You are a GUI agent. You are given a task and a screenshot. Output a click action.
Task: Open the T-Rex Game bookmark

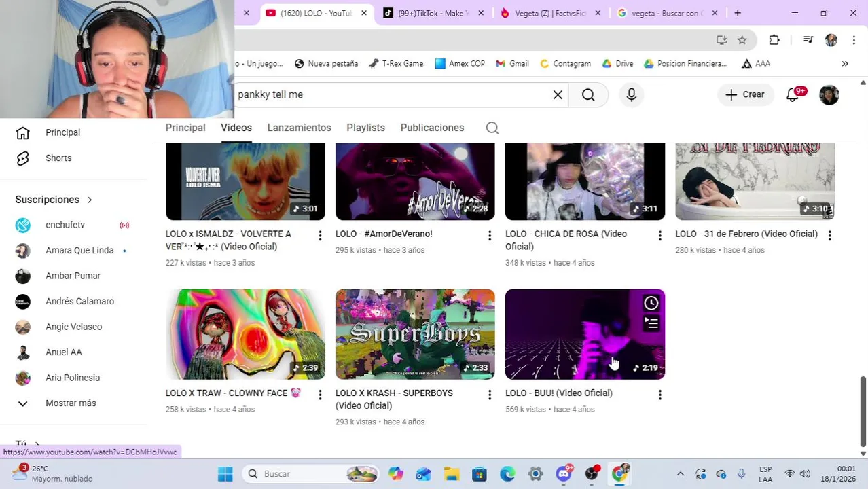pyautogui.click(x=397, y=64)
